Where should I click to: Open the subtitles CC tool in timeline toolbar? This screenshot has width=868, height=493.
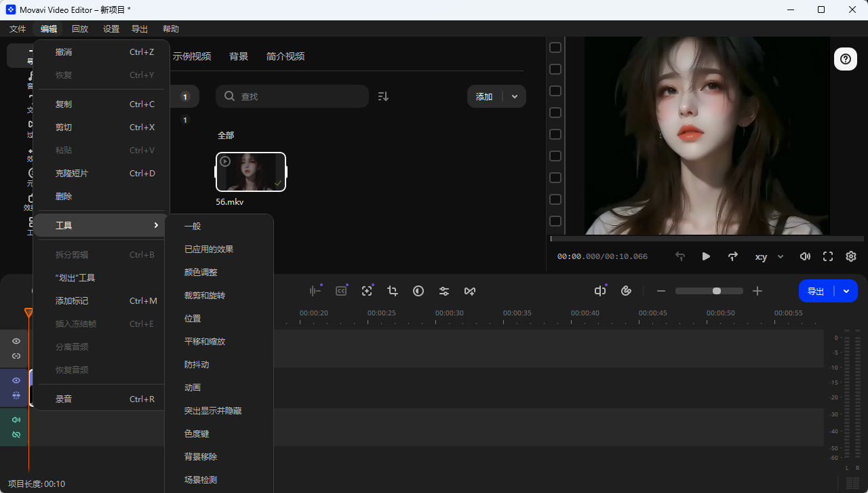pos(341,291)
